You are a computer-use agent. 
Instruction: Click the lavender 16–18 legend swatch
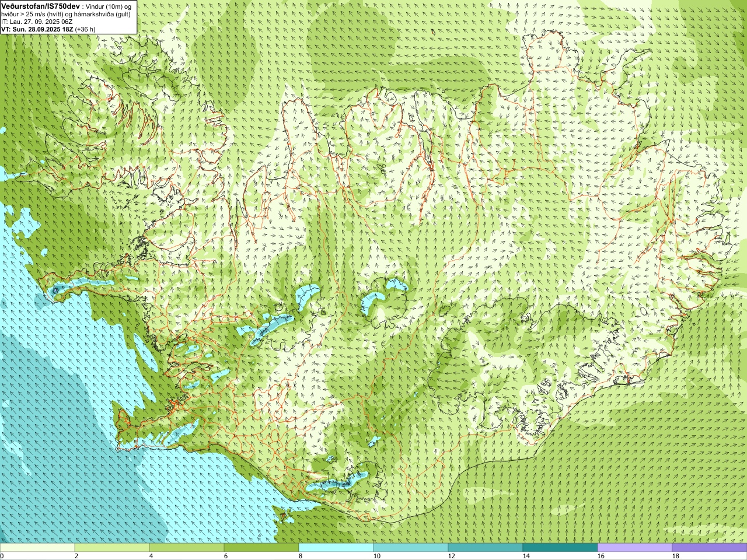(x=635, y=548)
